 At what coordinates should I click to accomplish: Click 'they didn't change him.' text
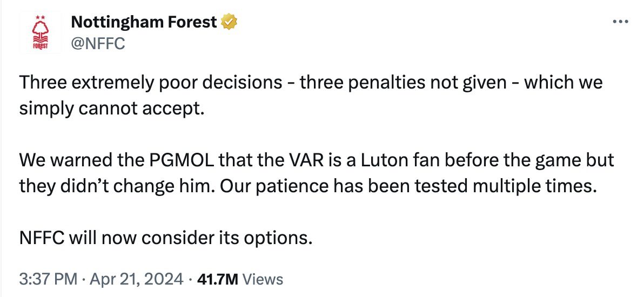[117, 187]
